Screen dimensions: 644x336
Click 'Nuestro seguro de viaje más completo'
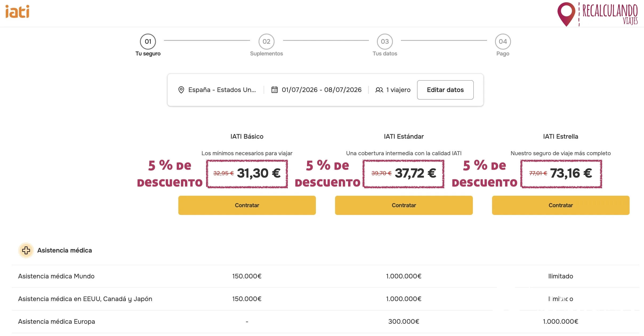click(x=561, y=153)
